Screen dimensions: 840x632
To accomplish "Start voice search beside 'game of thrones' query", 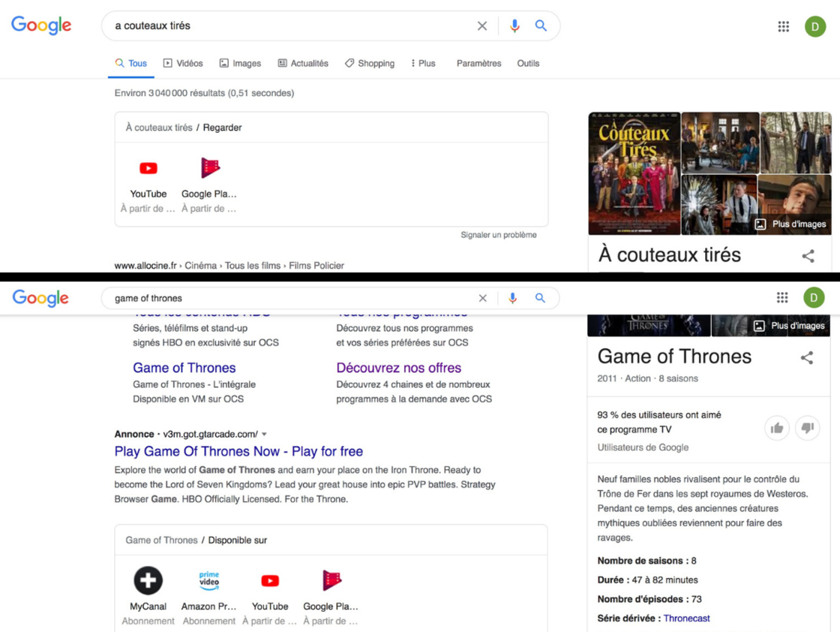I will click(x=513, y=298).
